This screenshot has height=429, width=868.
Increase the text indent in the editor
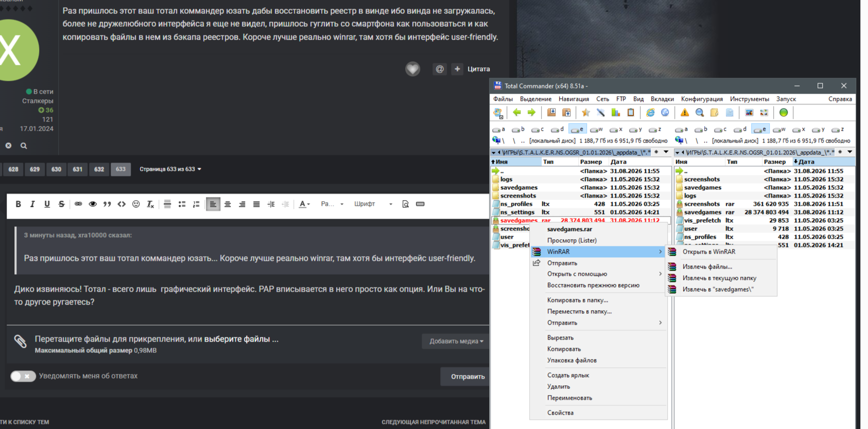tap(271, 204)
